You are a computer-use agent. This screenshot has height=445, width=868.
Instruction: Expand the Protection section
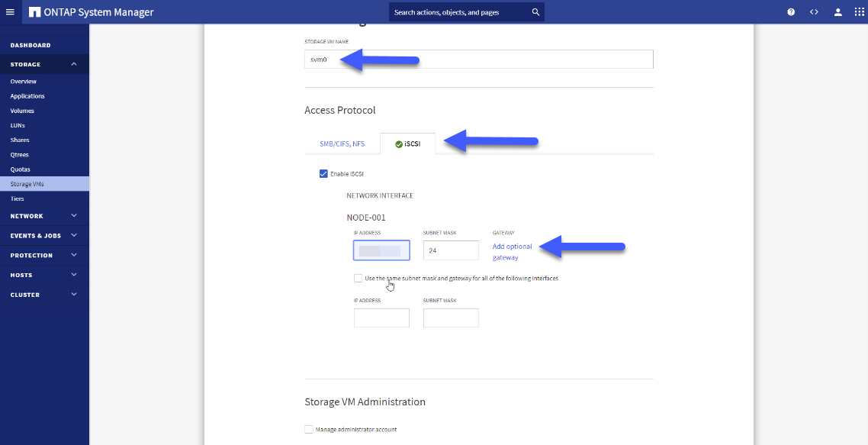point(74,256)
